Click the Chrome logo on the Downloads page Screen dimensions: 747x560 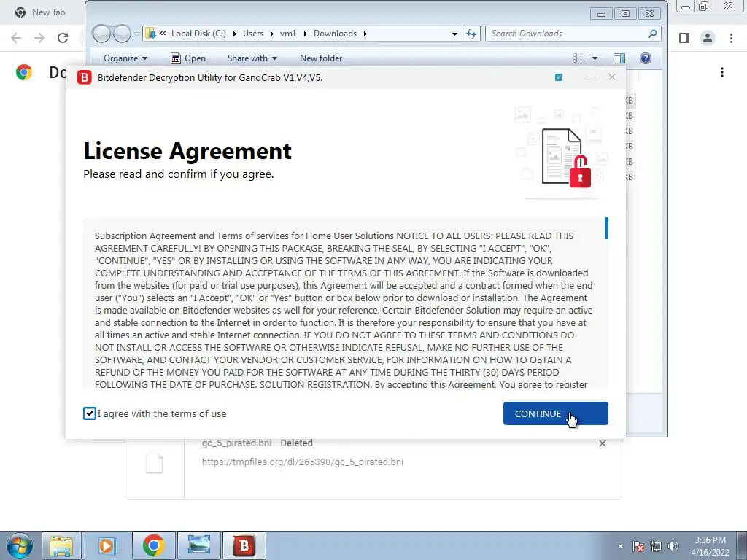(x=23, y=72)
